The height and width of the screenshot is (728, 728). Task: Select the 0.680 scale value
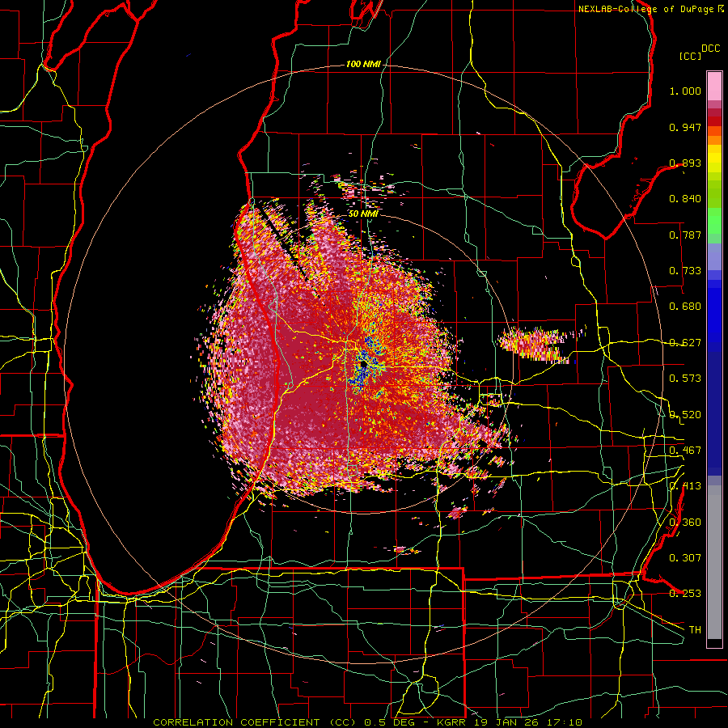pyautogui.click(x=685, y=307)
